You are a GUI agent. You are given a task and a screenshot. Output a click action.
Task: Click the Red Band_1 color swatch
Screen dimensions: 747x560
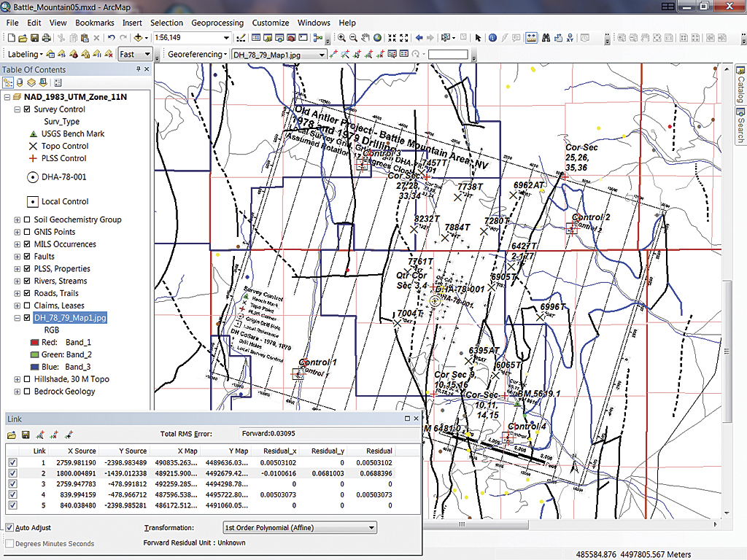pyautogui.click(x=34, y=343)
